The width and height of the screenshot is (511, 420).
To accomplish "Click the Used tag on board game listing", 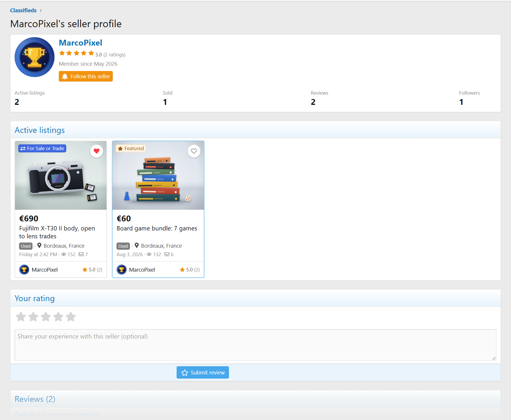I will pos(123,246).
